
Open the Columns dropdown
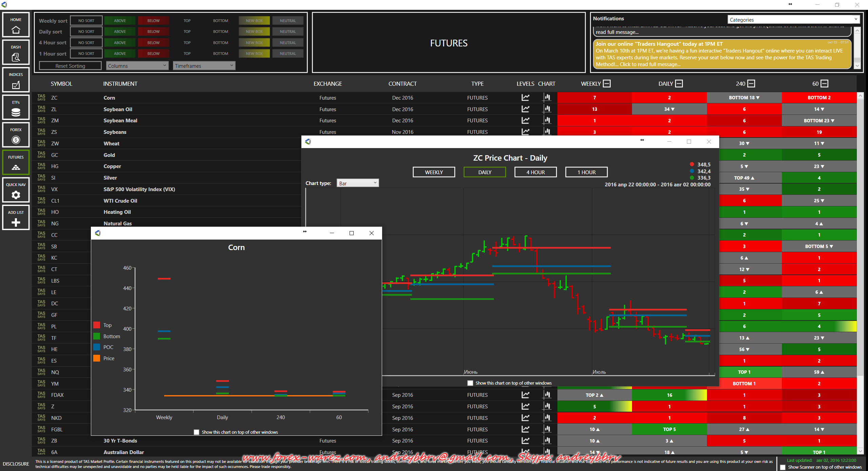[137, 66]
